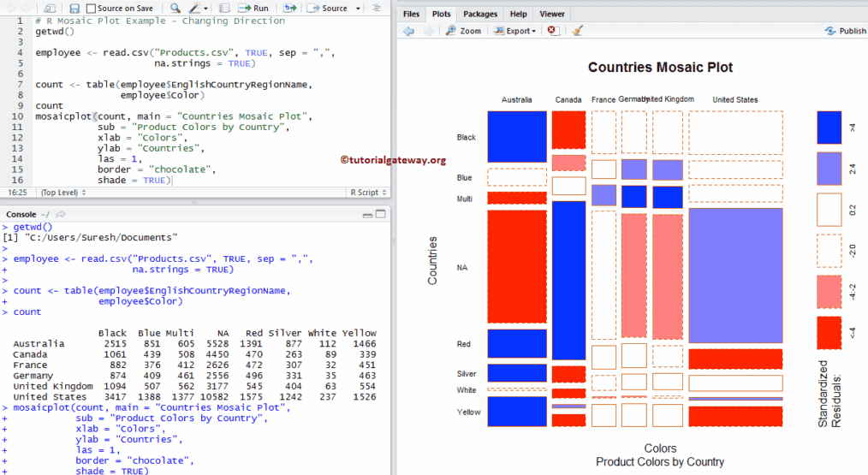Image resolution: width=868 pixels, height=475 pixels.
Task: Minimize the Console pane
Action: coord(367,215)
